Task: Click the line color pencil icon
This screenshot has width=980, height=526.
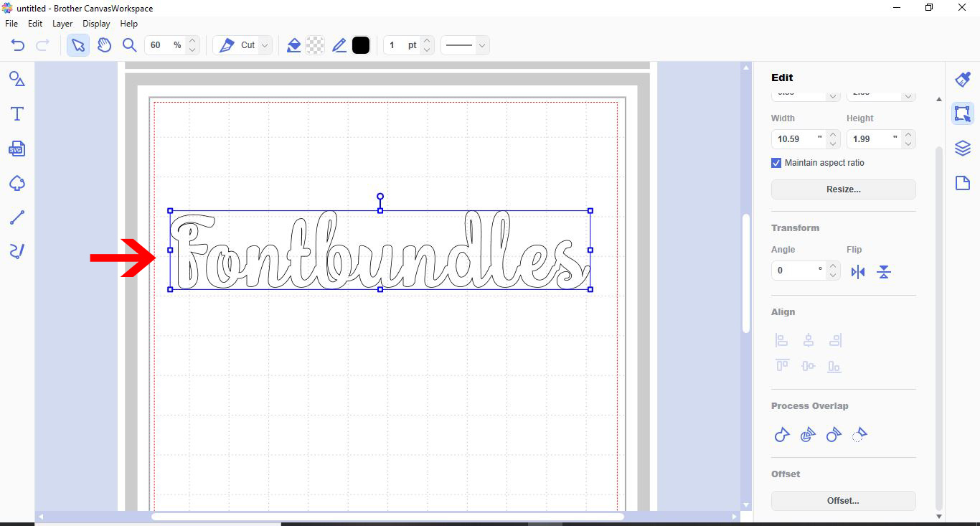Action: (339, 45)
